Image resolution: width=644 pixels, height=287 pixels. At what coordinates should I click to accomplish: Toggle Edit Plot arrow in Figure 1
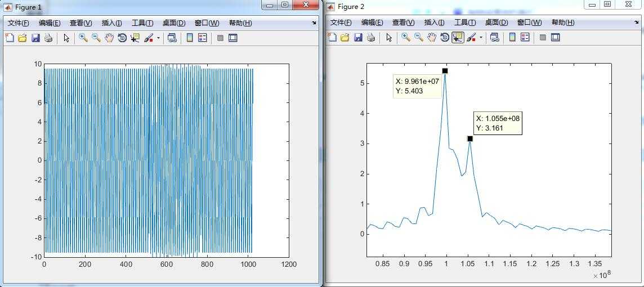(66, 38)
